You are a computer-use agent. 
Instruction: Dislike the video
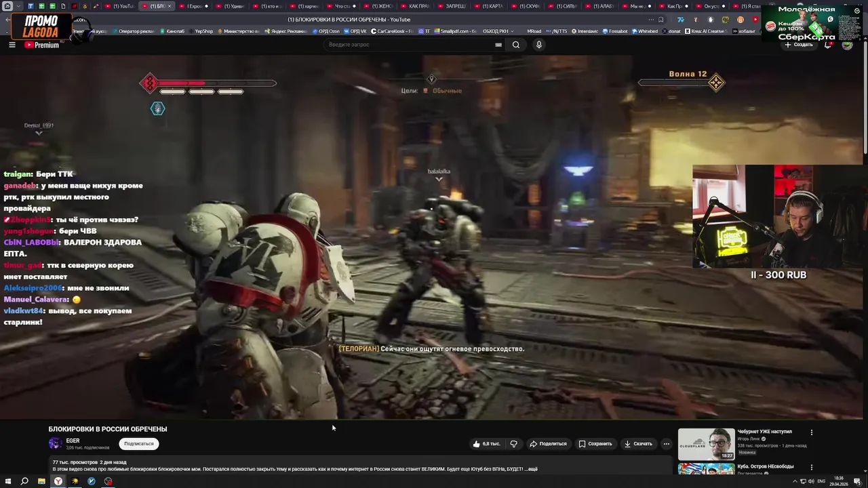pyautogui.click(x=513, y=444)
